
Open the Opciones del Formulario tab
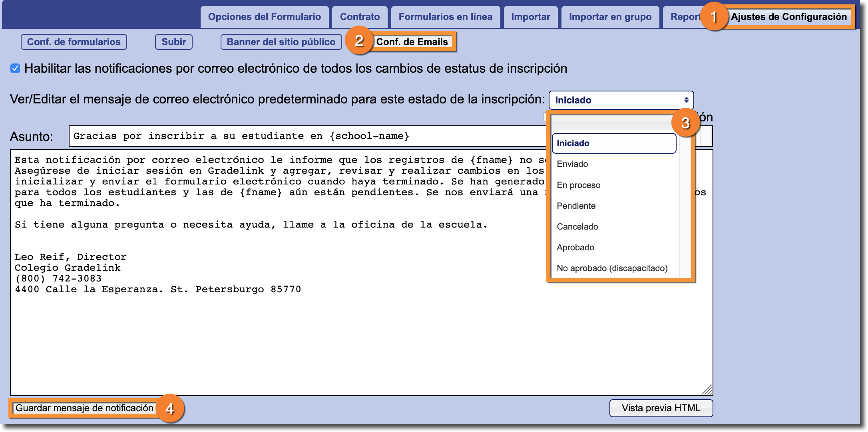tap(264, 17)
